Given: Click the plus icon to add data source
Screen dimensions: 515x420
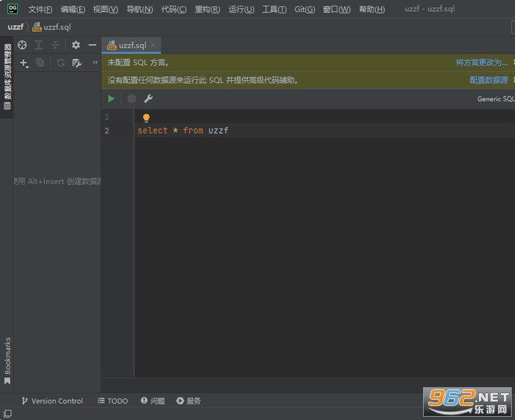Looking at the screenshot, I should point(24,63).
